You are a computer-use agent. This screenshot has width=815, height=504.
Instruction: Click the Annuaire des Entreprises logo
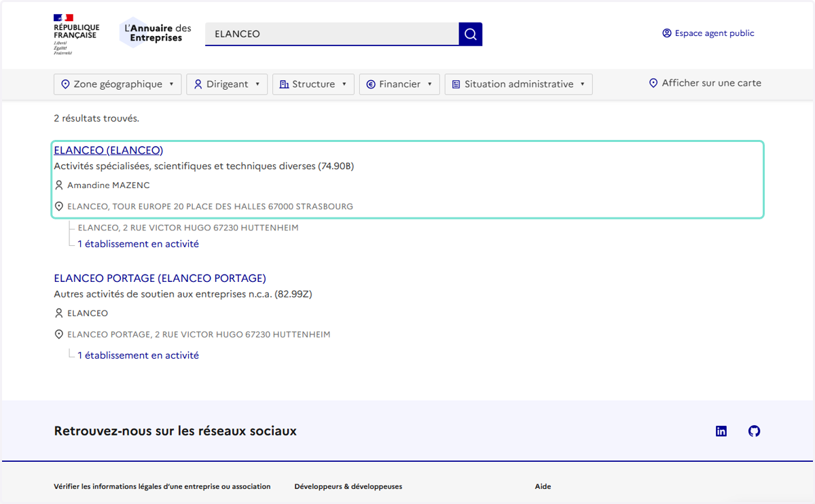156,33
